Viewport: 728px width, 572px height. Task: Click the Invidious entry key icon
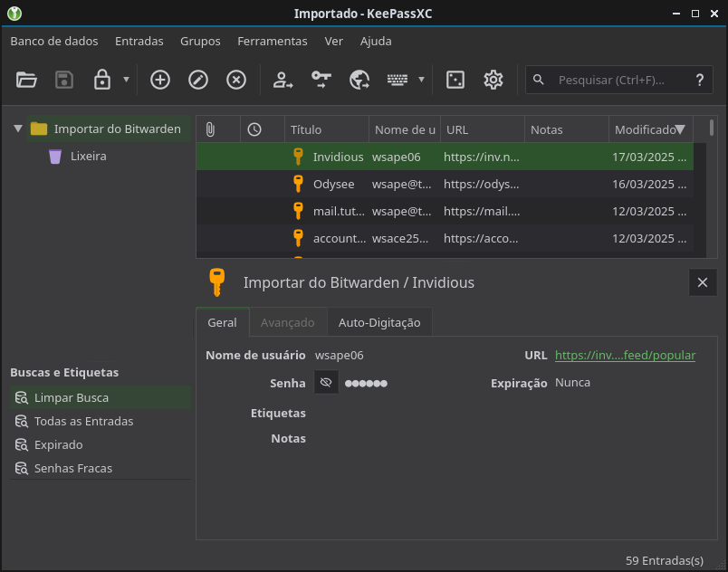click(x=299, y=157)
